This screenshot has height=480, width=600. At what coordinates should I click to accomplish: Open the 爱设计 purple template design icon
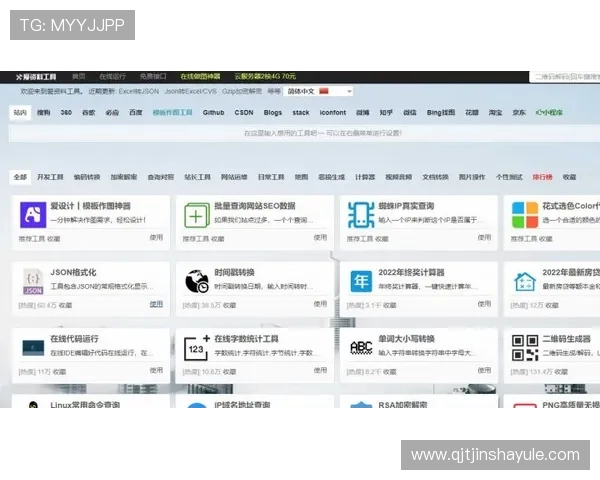[x=33, y=215]
